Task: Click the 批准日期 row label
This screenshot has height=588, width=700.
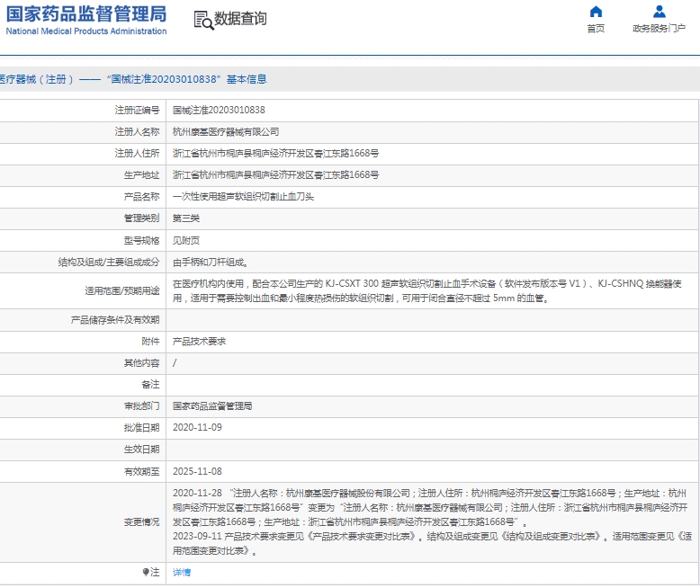Action: coord(141,427)
